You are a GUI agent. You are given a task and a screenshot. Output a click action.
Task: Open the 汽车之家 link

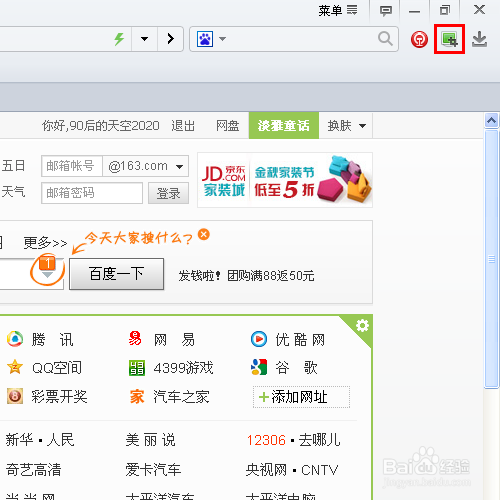pyautogui.click(x=181, y=397)
